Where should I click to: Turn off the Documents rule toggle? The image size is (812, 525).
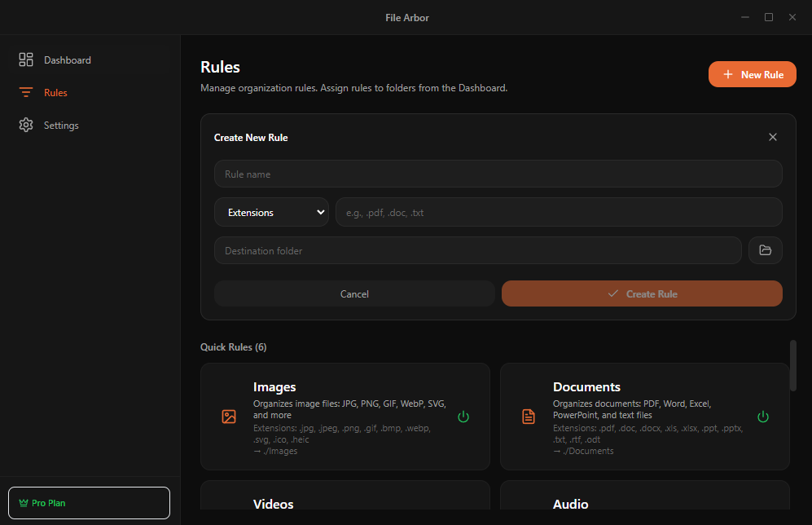(763, 417)
